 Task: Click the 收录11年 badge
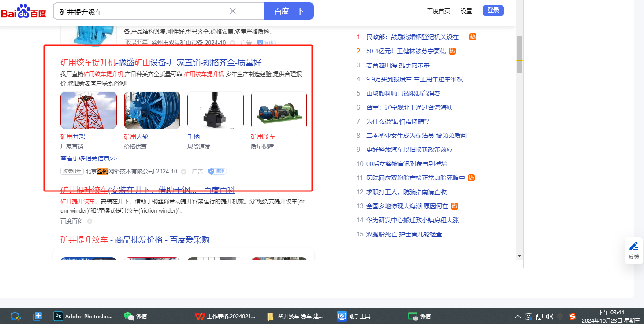pos(137,43)
